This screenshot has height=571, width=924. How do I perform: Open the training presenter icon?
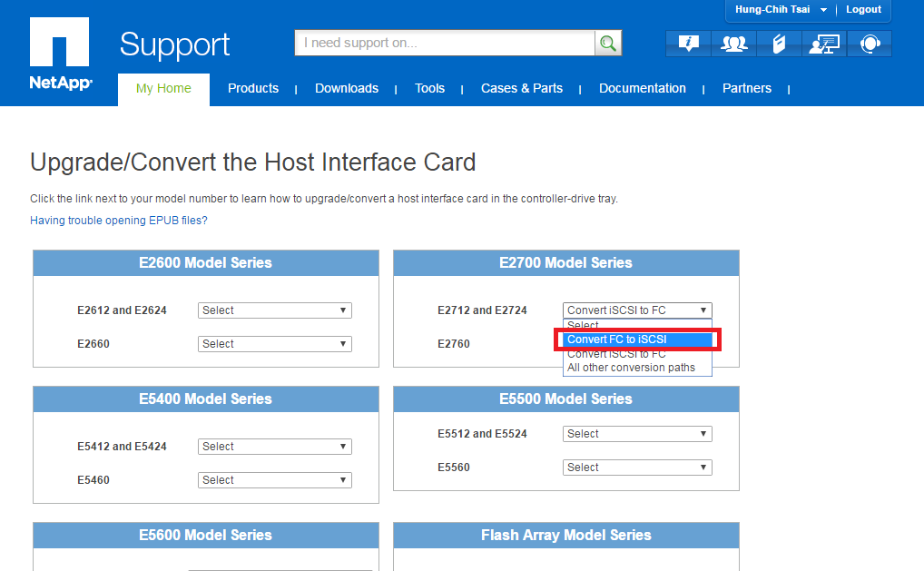tap(824, 44)
